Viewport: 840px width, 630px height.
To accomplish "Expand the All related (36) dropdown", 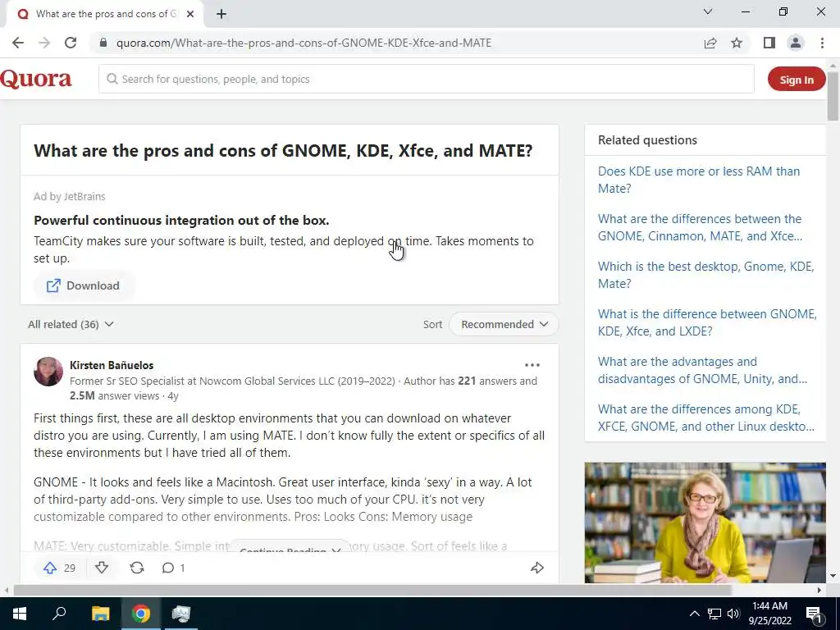I will (71, 324).
